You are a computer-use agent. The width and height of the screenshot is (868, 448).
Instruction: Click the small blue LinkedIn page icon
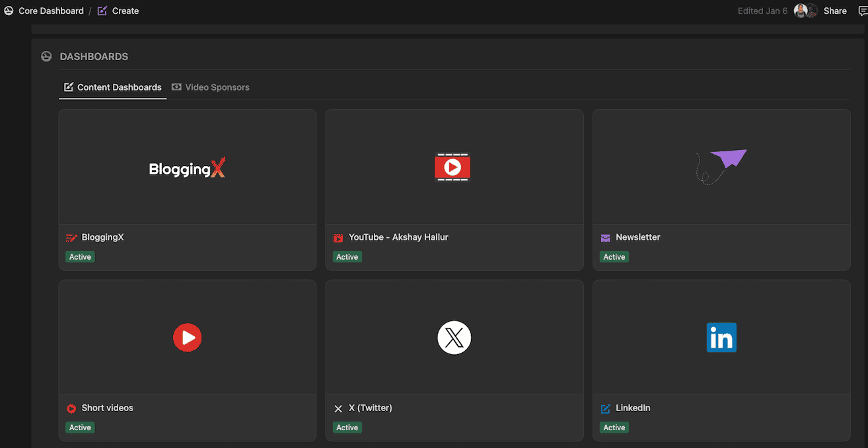tap(605, 408)
